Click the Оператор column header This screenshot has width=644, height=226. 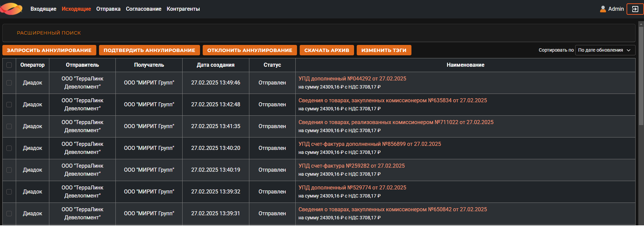[x=33, y=65]
